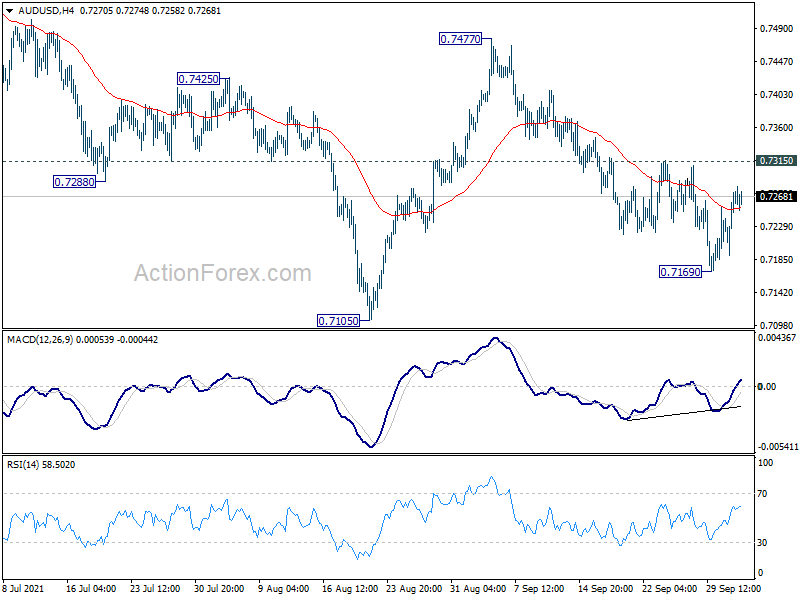Click the MACD 0.004367 upper scale value
The height and width of the screenshot is (600, 800).
(777, 338)
